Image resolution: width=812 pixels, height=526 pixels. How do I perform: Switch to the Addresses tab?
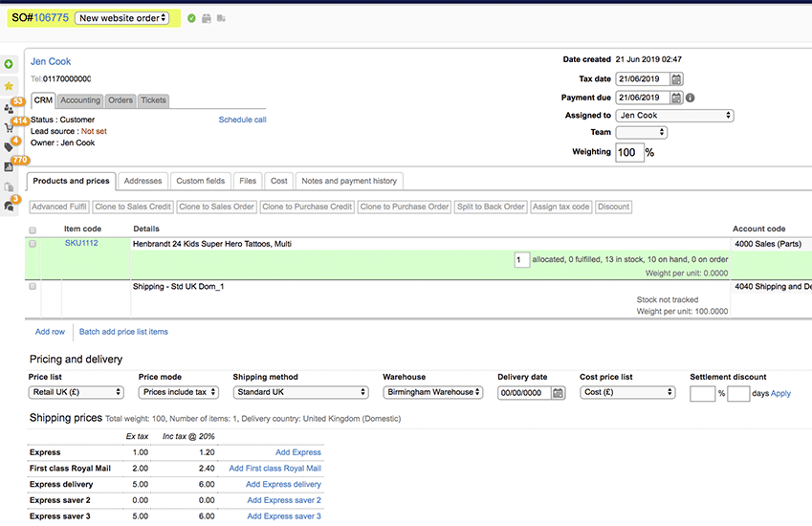(x=143, y=181)
